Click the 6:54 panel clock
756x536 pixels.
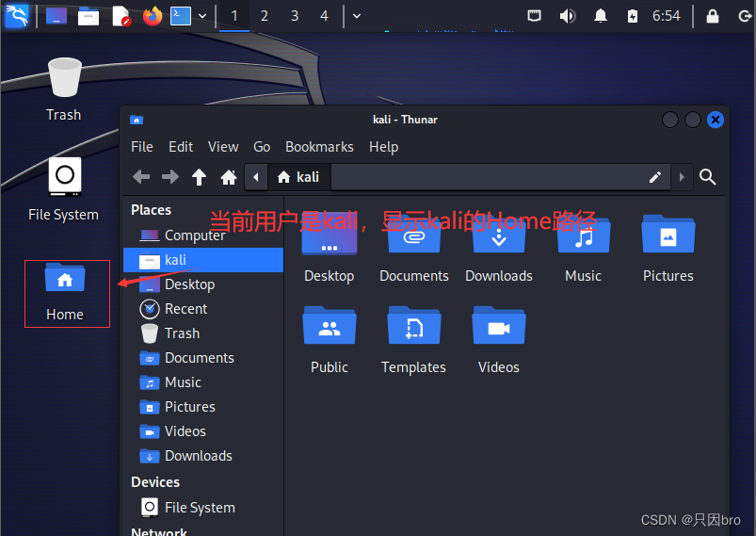[666, 16]
